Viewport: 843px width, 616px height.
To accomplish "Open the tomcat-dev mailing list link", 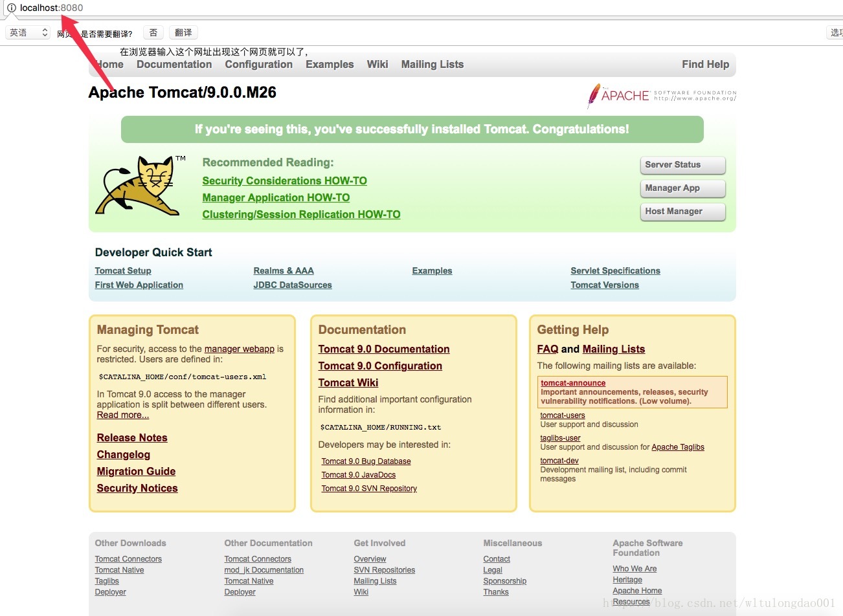I will click(x=559, y=461).
